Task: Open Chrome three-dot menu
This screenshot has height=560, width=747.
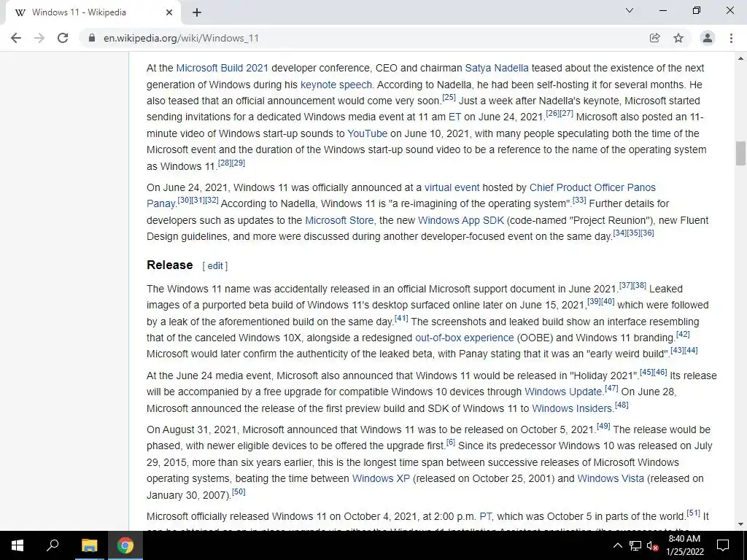Action: click(731, 38)
